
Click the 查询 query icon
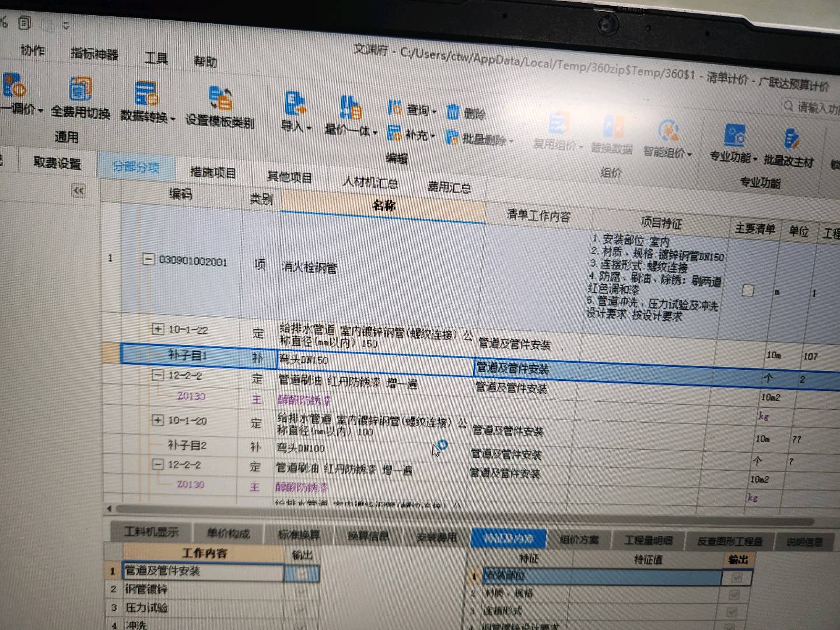(x=394, y=108)
